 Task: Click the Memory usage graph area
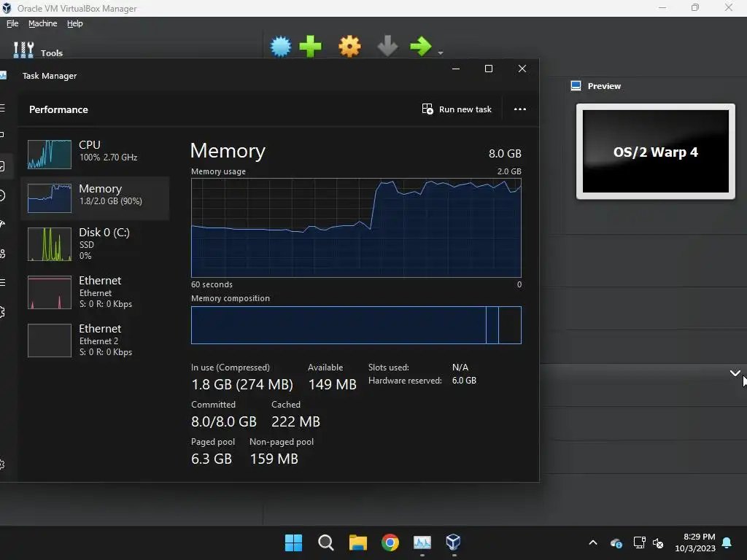356,227
